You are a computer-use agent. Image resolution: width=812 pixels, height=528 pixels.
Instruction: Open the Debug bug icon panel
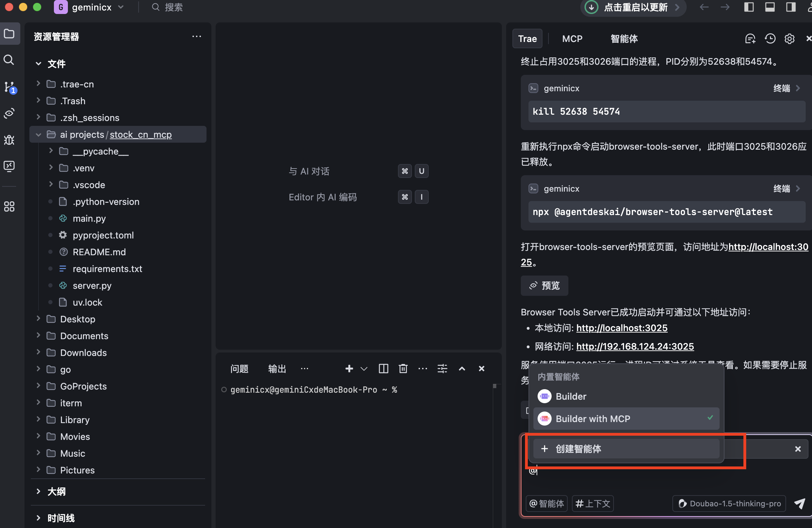point(9,140)
